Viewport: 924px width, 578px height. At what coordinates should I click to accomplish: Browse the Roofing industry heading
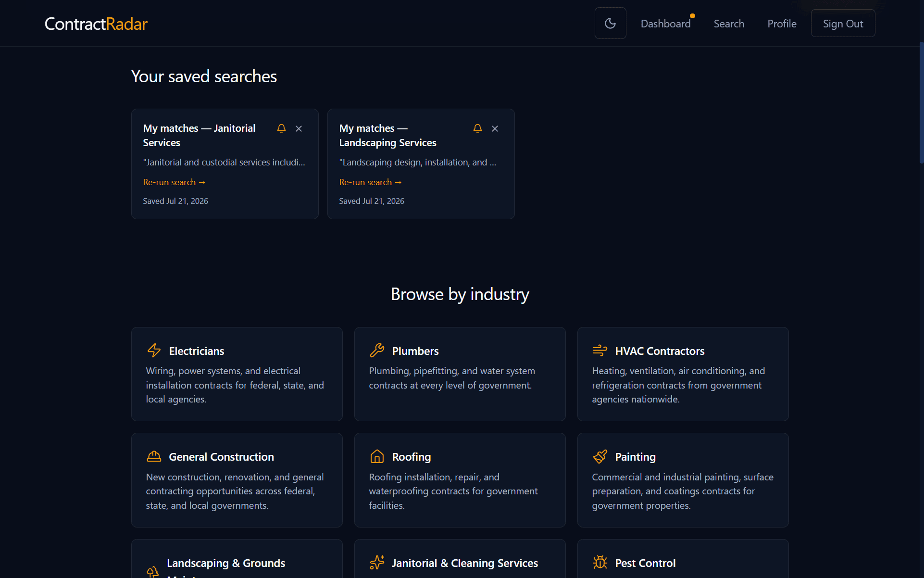pyautogui.click(x=411, y=457)
